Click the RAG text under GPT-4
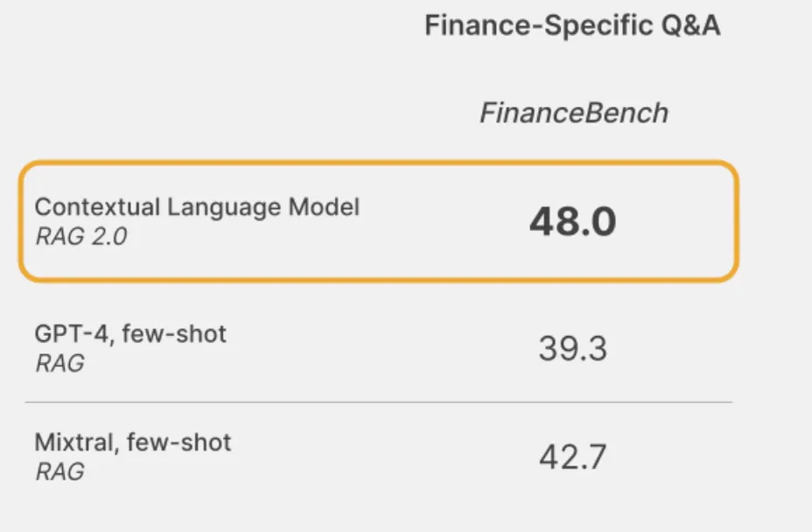This screenshot has width=812, height=532. coord(59,363)
